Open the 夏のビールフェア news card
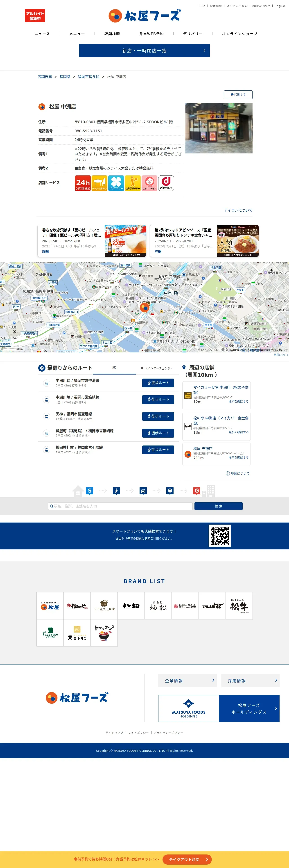289x868 pixels. (x=92, y=241)
